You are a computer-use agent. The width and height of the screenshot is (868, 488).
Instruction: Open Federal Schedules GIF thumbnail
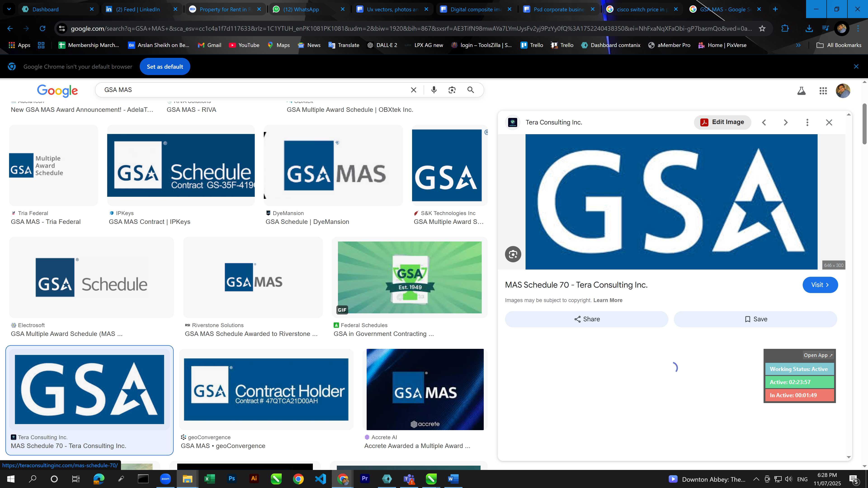(x=410, y=277)
